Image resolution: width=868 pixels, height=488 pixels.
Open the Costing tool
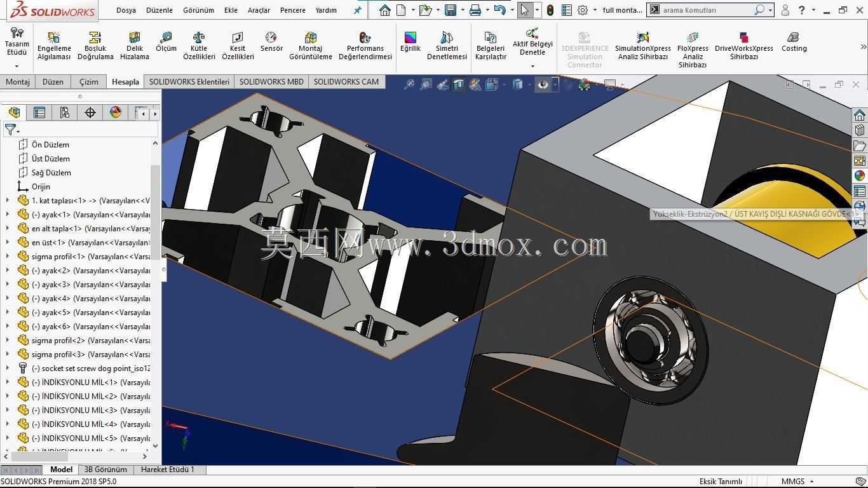794,42
